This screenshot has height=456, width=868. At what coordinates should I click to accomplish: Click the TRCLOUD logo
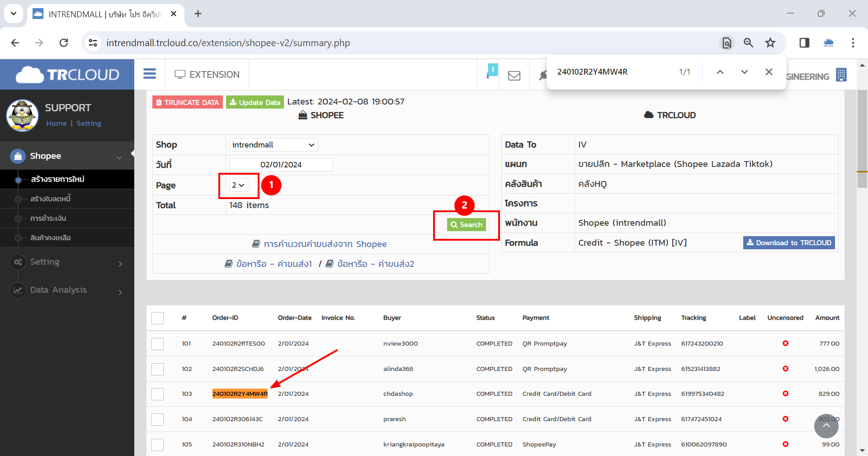pyautogui.click(x=67, y=75)
